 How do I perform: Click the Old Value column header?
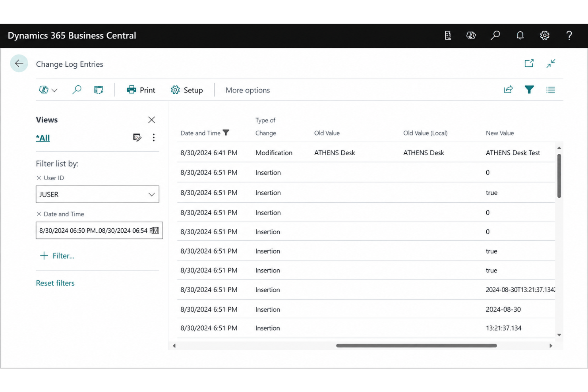tap(327, 133)
